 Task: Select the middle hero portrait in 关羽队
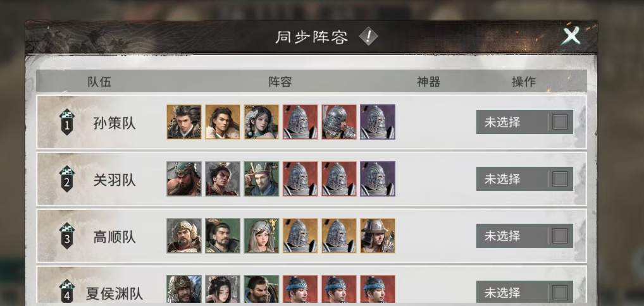[223, 179]
